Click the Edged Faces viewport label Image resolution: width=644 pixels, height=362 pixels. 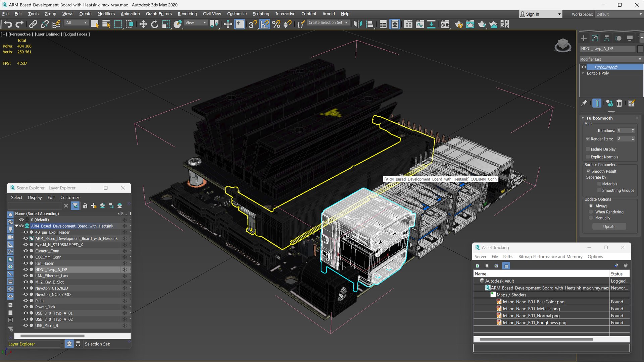(x=77, y=34)
